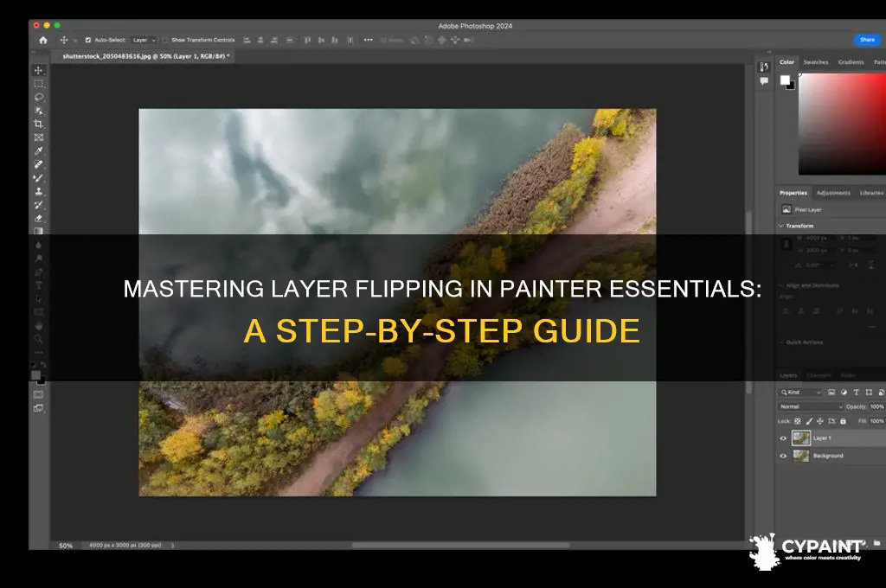The width and height of the screenshot is (886, 588).
Task: Select the Eraser tool
Action: click(x=38, y=219)
